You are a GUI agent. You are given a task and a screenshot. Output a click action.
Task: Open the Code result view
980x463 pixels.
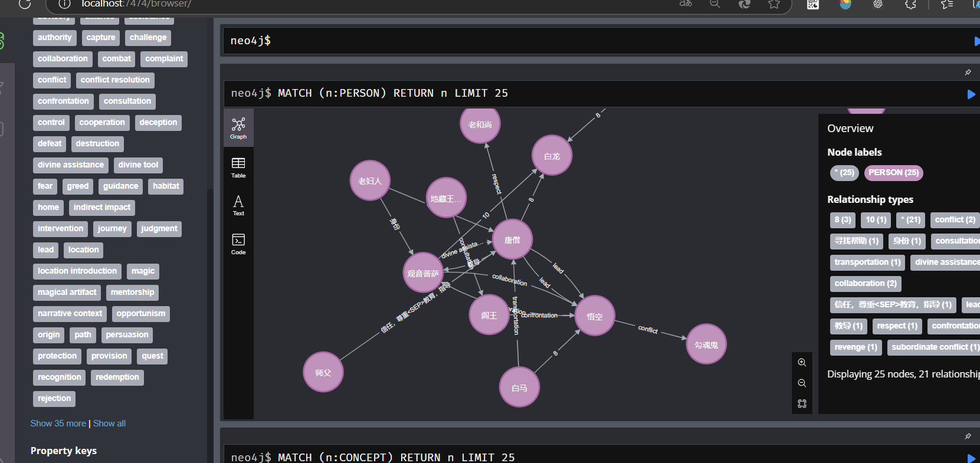pos(238,244)
